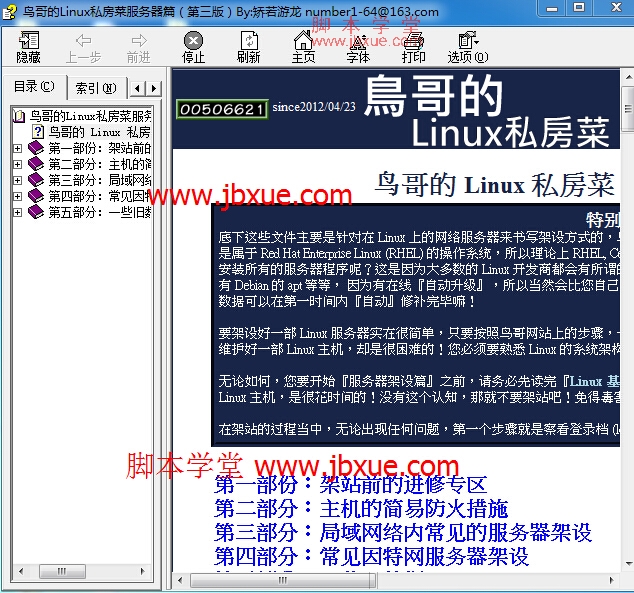
Task: Click purple book icon for 第三部分
Action: (x=36, y=180)
